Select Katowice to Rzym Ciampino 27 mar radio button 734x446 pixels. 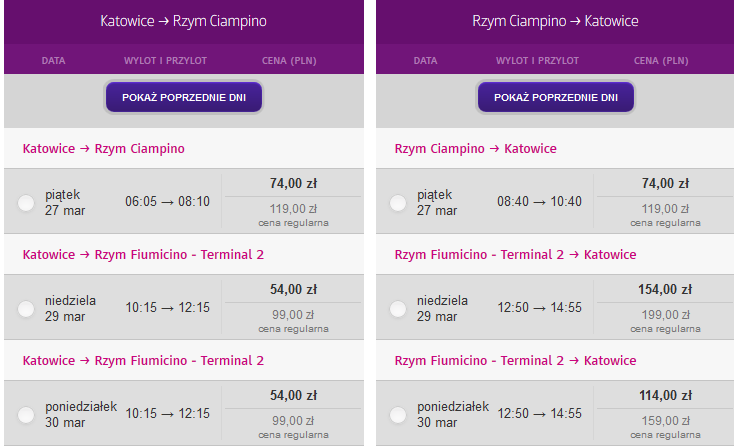click(26, 203)
